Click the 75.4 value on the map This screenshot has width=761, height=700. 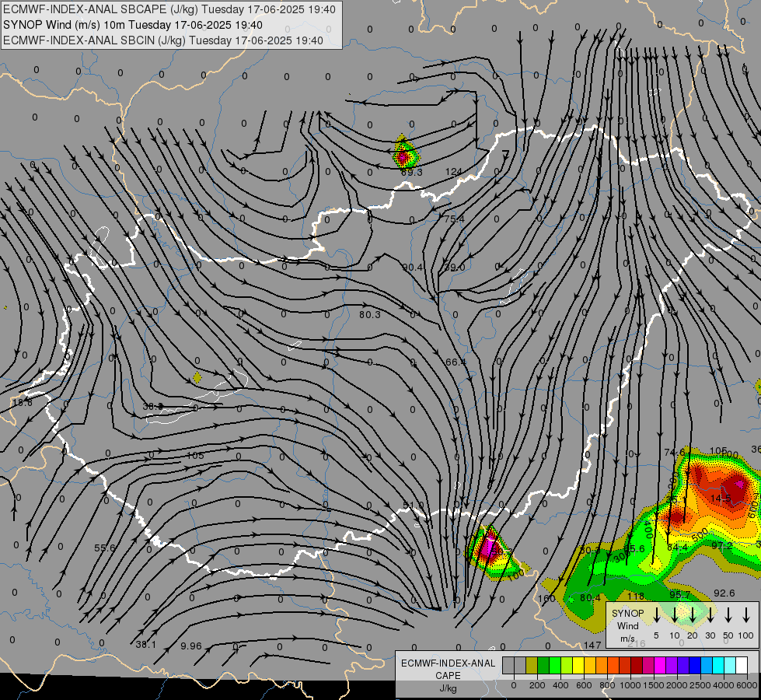pos(454,219)
